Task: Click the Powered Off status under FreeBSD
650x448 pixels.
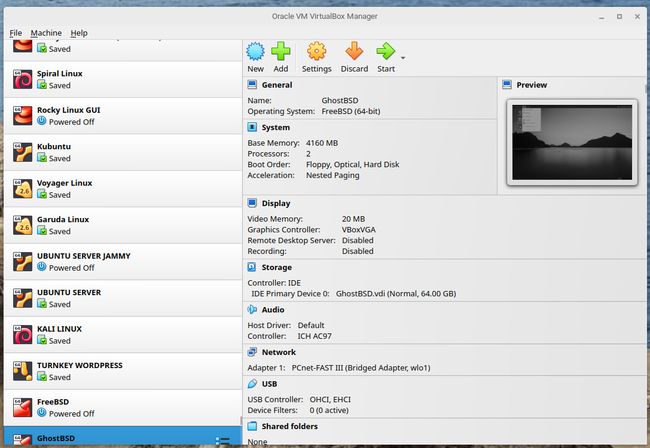Action: 72,414
